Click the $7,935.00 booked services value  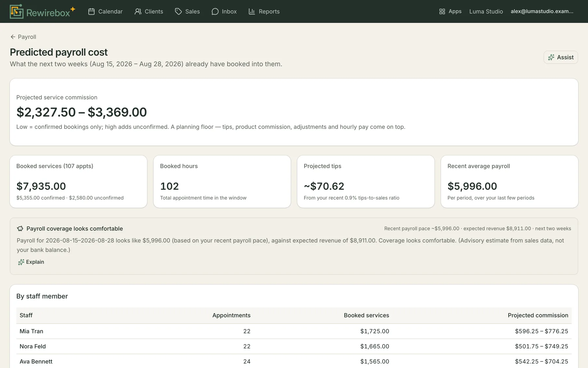tap(41, 186)
